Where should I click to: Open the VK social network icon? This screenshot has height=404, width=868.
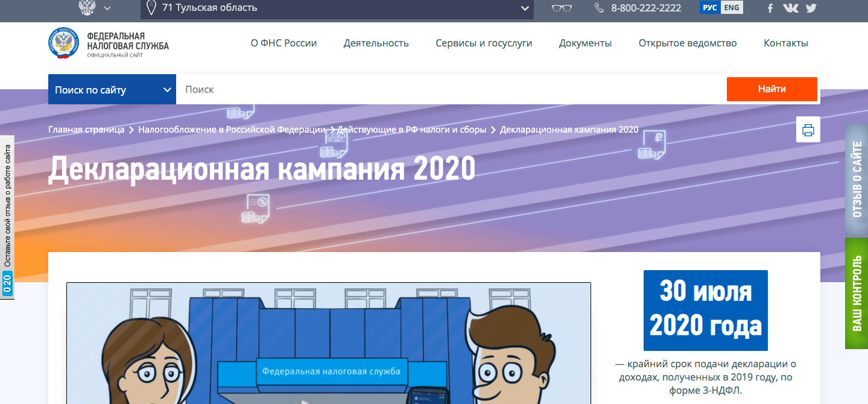[x=790, y=8]
